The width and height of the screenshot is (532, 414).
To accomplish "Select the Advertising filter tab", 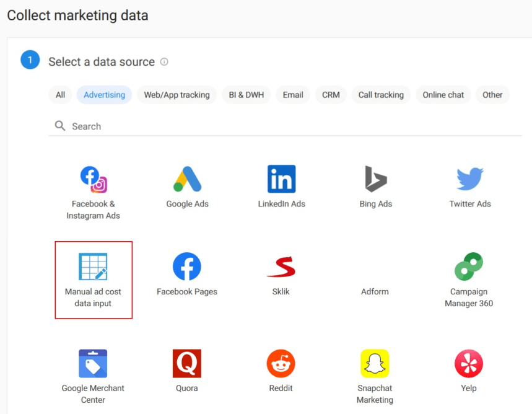I will pyautogui.click(x=105, y=95).
